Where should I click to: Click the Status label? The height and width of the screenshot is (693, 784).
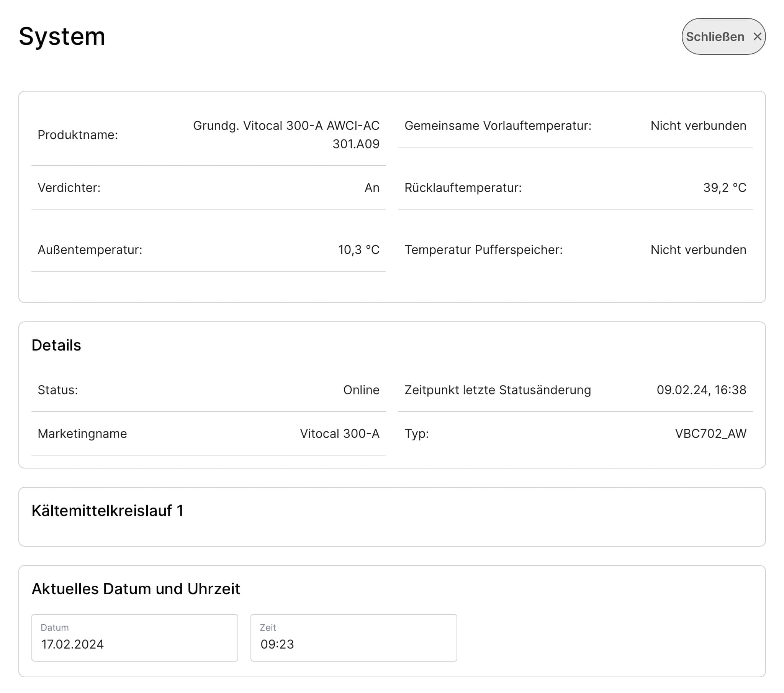[x=58, y=390]
